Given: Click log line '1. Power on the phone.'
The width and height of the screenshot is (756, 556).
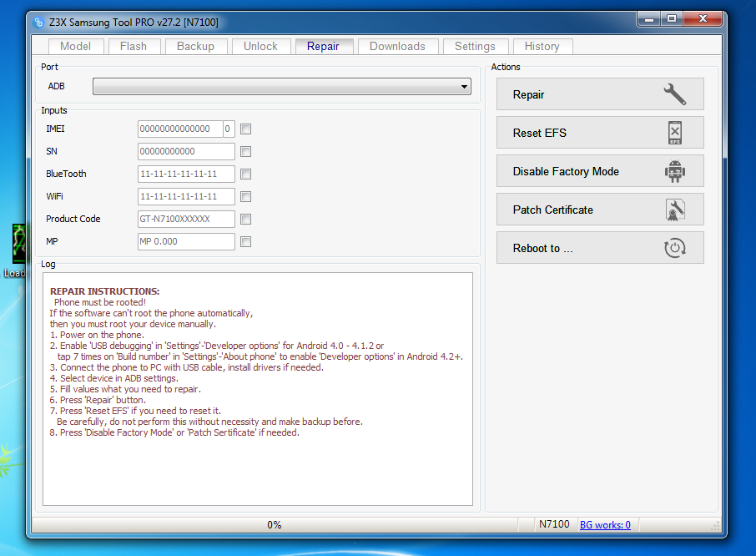Looking at the screenshot, I should pyautogui.click(x=97, y=335).
